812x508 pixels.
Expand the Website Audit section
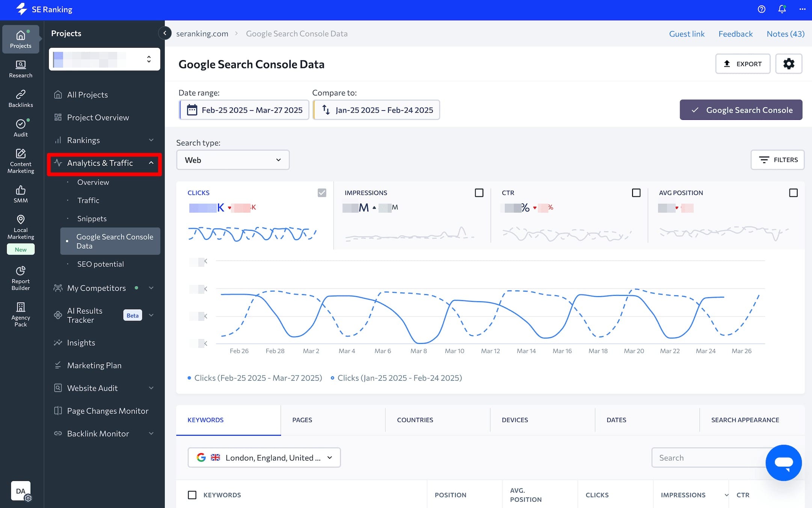point(151,388)
